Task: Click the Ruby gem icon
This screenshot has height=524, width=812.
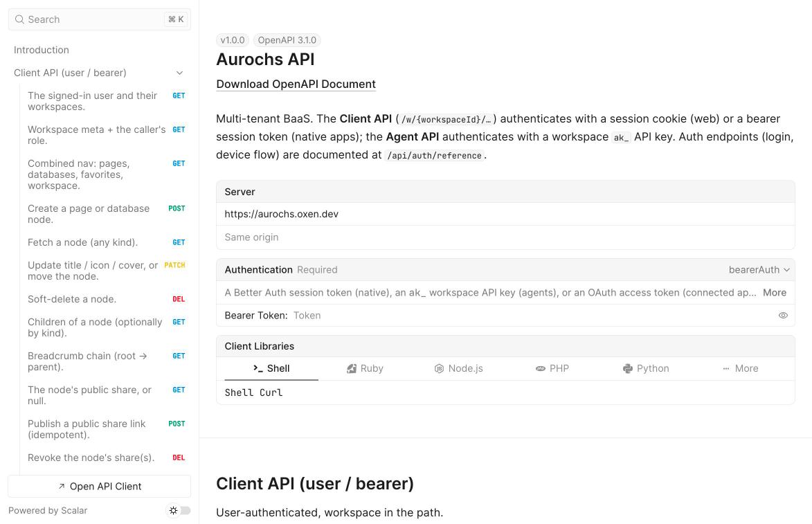Action: pos(352,368)
